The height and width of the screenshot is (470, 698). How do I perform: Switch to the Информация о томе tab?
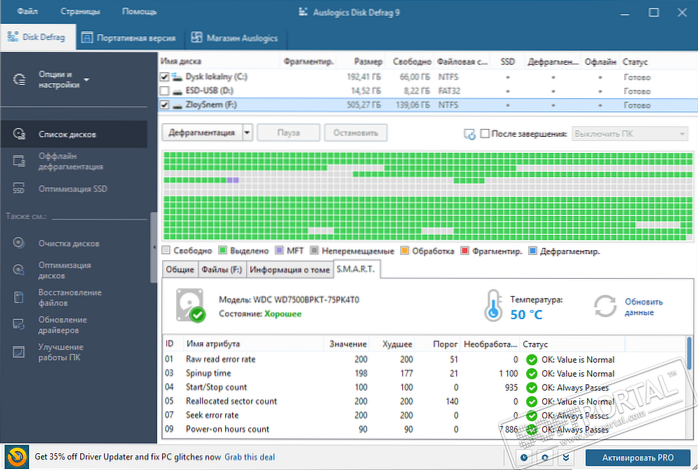(292, 269)
